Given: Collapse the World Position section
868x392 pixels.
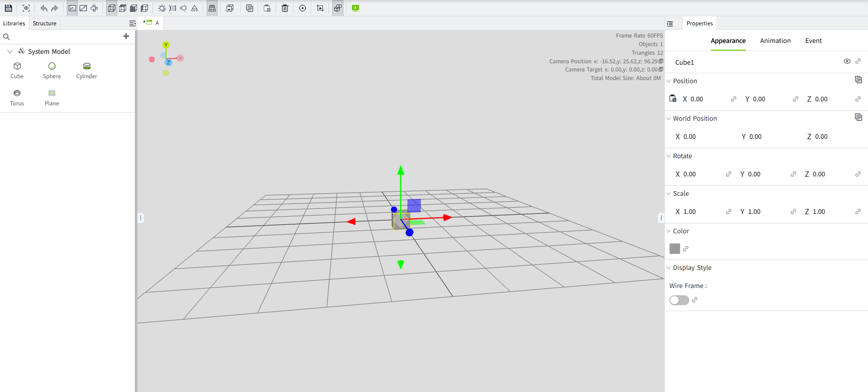Looking at the screenshot, I should click(x=669, y=118).
